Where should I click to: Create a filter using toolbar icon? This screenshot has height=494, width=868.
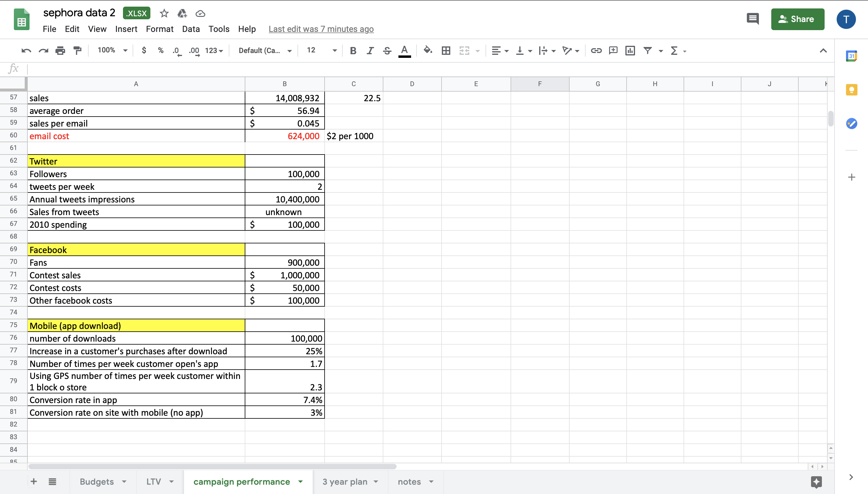[x=648, y=50]
